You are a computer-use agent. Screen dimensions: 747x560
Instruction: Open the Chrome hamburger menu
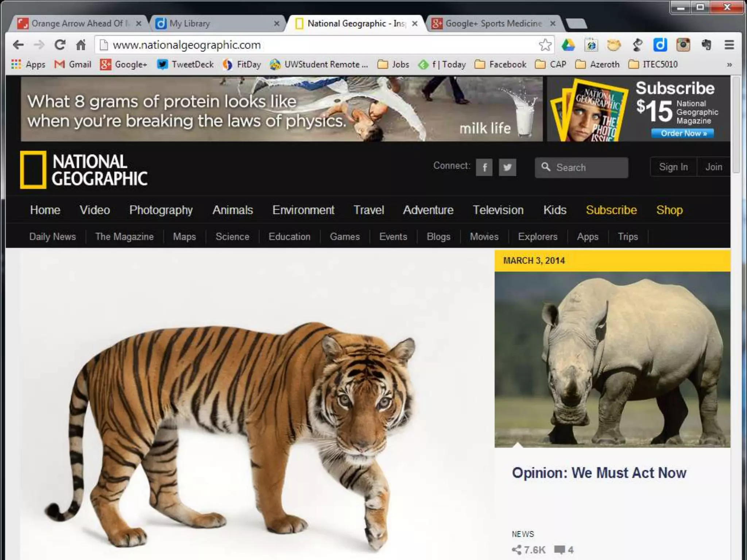tap(729, 45)
